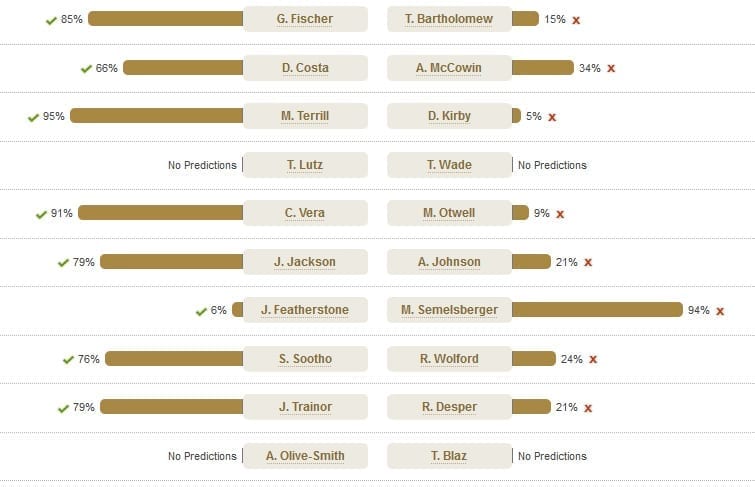
Task: Click green checkmark next to M. Terrill 95%
Action: pyautogui.click(x=33, y=117)
